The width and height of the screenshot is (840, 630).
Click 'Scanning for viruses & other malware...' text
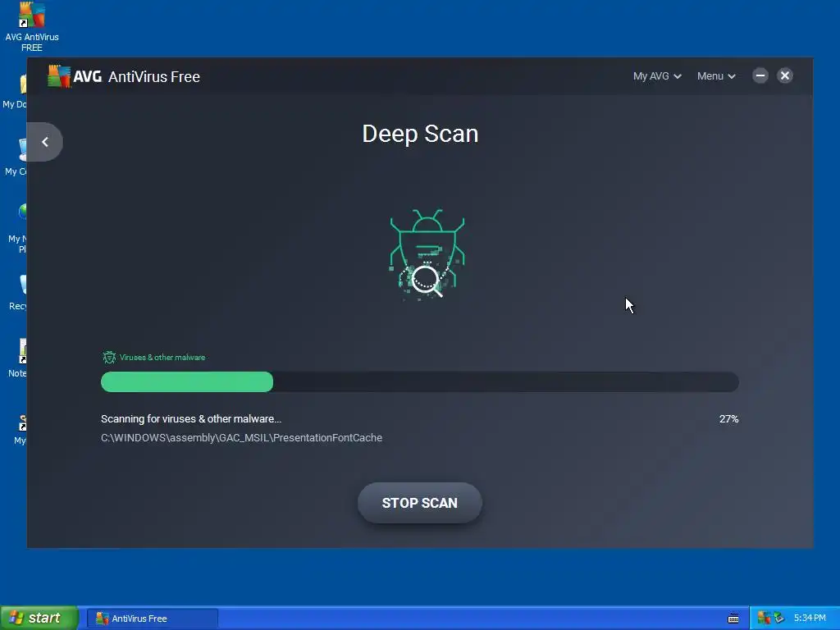pos(191,419)
